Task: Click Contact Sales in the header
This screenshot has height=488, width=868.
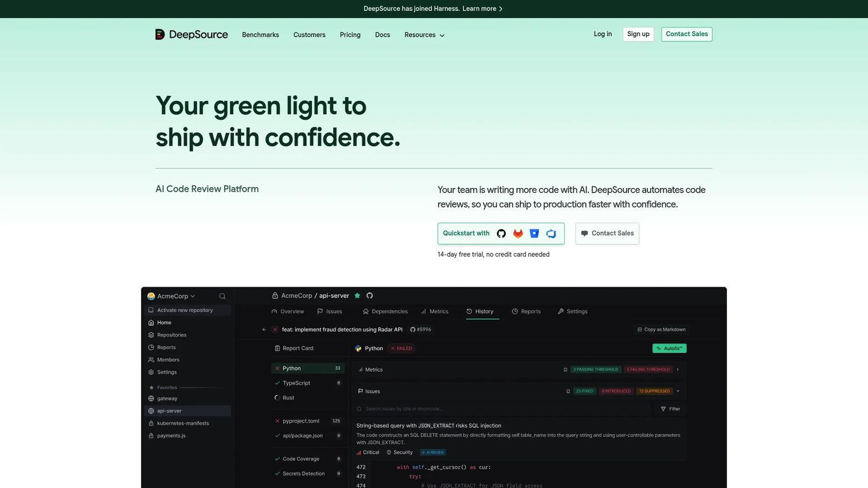Action: pyautogui.click(x=687, y=34)
